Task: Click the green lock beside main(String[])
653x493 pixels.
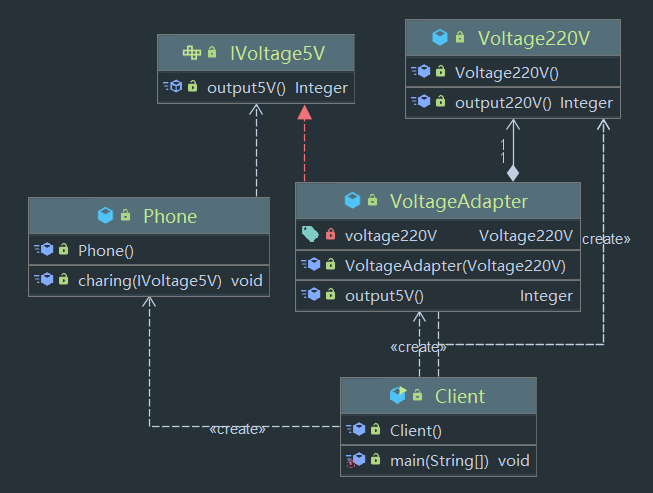Action: pos(376,459)
